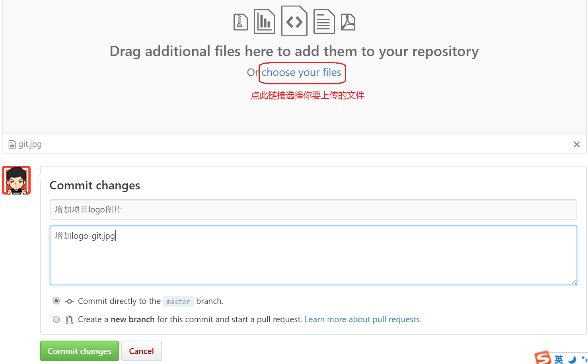Select 'Commit directly to the master branch' option
This screenshot has height=364, width=588.
(x=56, y=301)
